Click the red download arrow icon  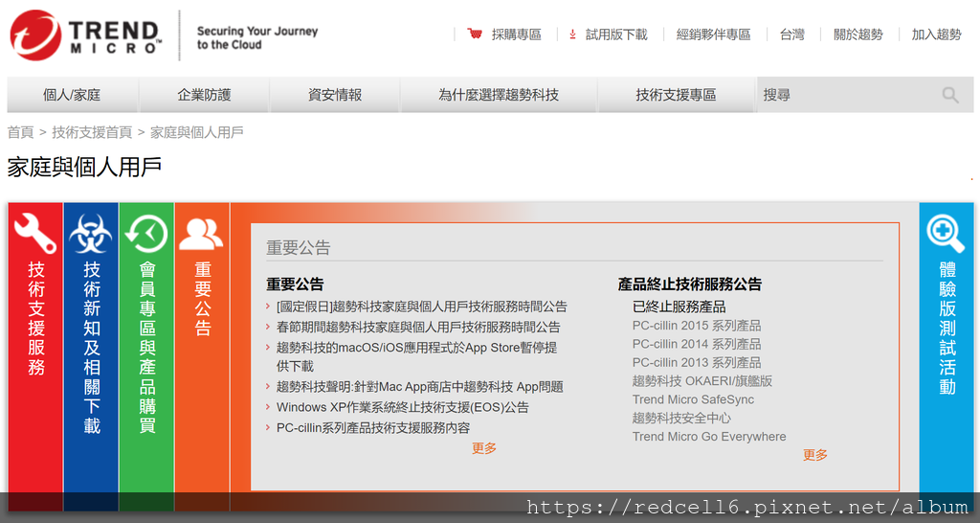(x=572, y=34)
